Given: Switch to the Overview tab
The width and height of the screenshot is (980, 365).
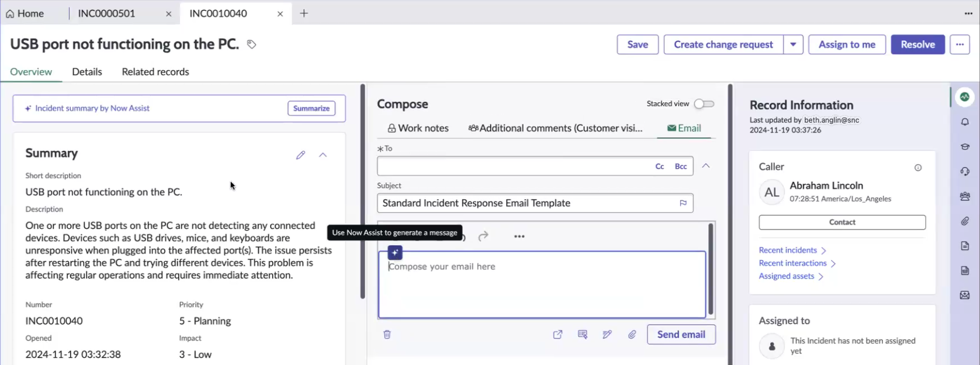Looking at the screenshot, I should [x=31, y=72].
